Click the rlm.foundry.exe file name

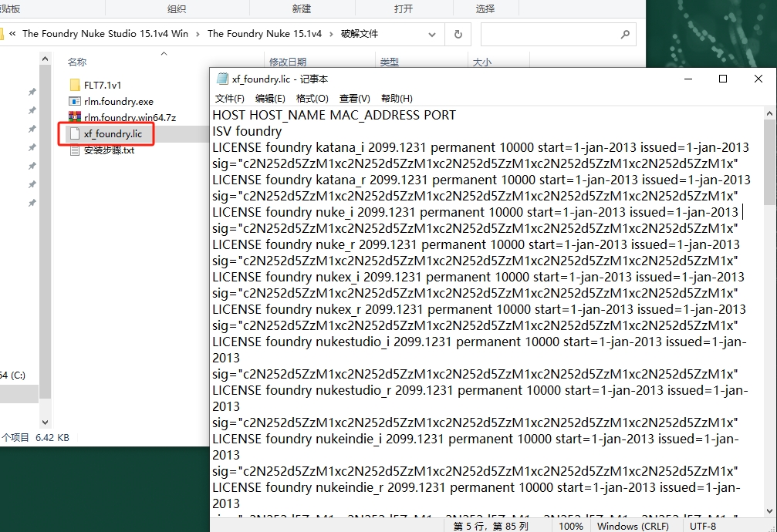tap(118, 102)
